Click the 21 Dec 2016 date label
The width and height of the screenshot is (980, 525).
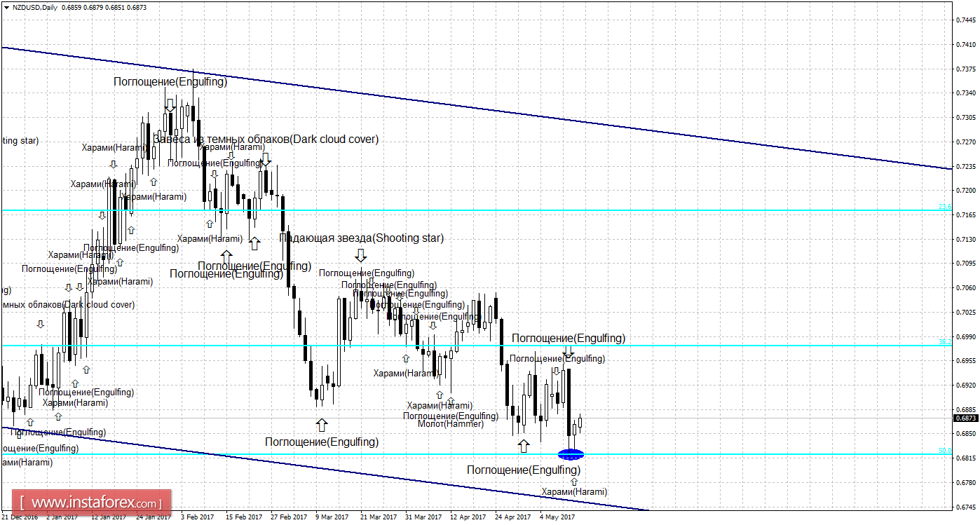point(21,517)
